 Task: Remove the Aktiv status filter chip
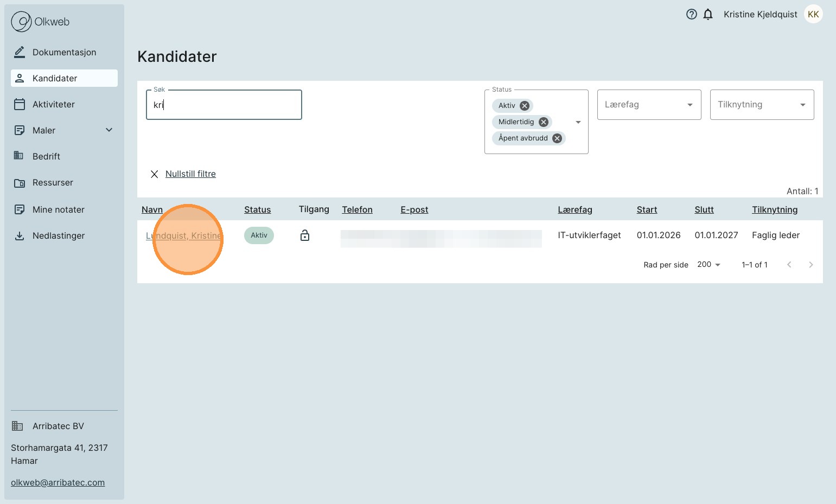point(525,106)
